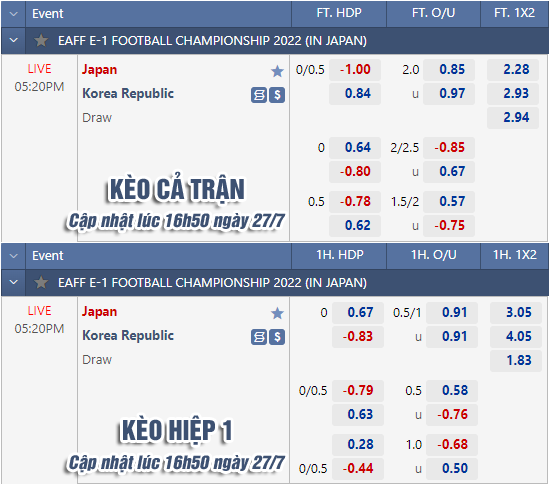Open the Japan team name in the full-time section

point(100,70)
